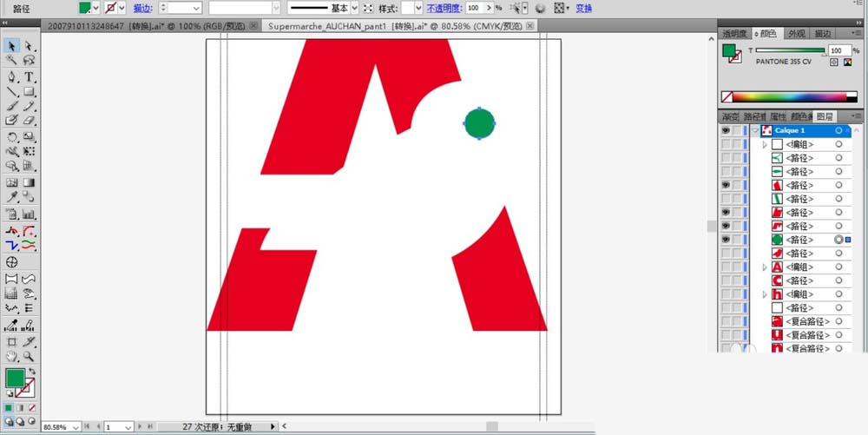Select the Eyedropper tool
Image resolution: width=868 pixels, height=435 pixels.
tap(11, 197)
